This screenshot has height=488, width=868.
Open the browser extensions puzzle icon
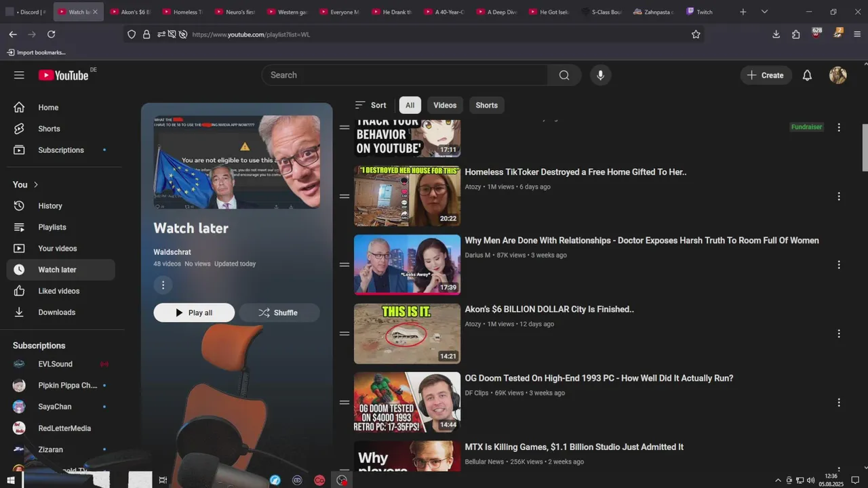click(x=796, y=34)
